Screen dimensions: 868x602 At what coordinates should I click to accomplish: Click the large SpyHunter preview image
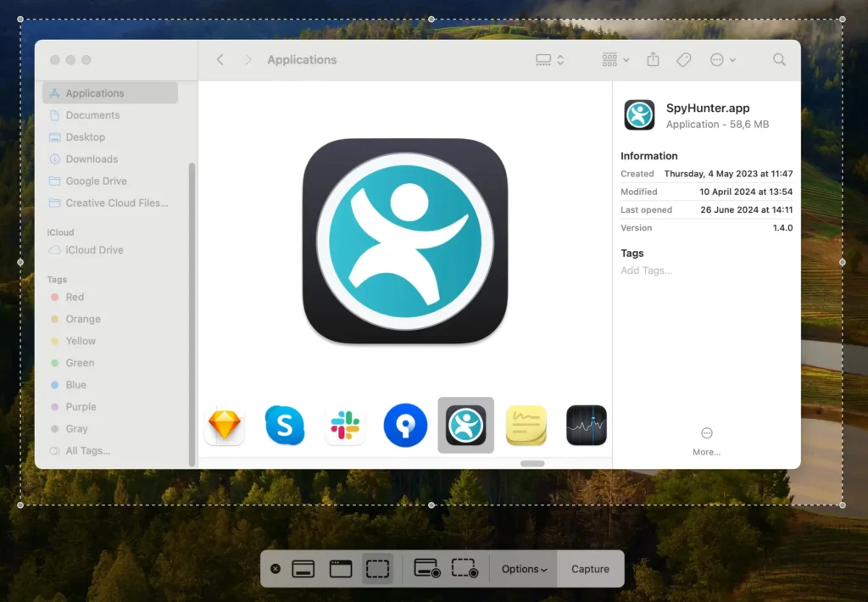[405, 241]
